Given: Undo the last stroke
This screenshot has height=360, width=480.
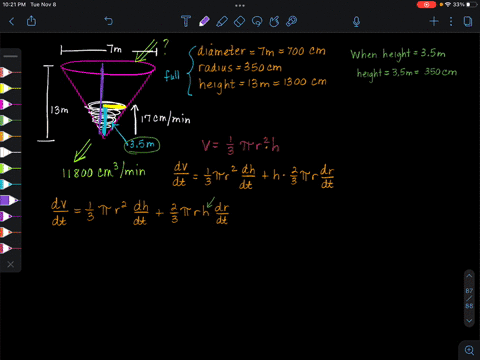Looking at the screenshot, I should [x=109, y=21].
